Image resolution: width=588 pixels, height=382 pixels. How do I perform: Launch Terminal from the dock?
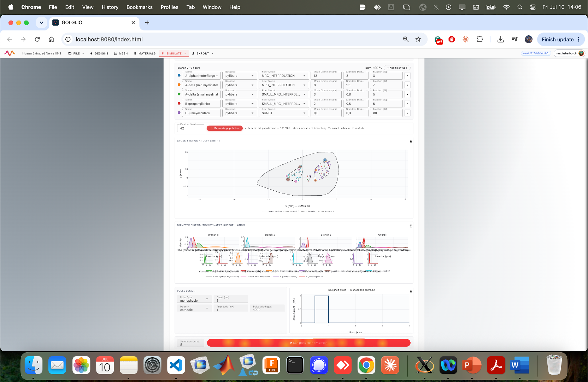[295, 365]
